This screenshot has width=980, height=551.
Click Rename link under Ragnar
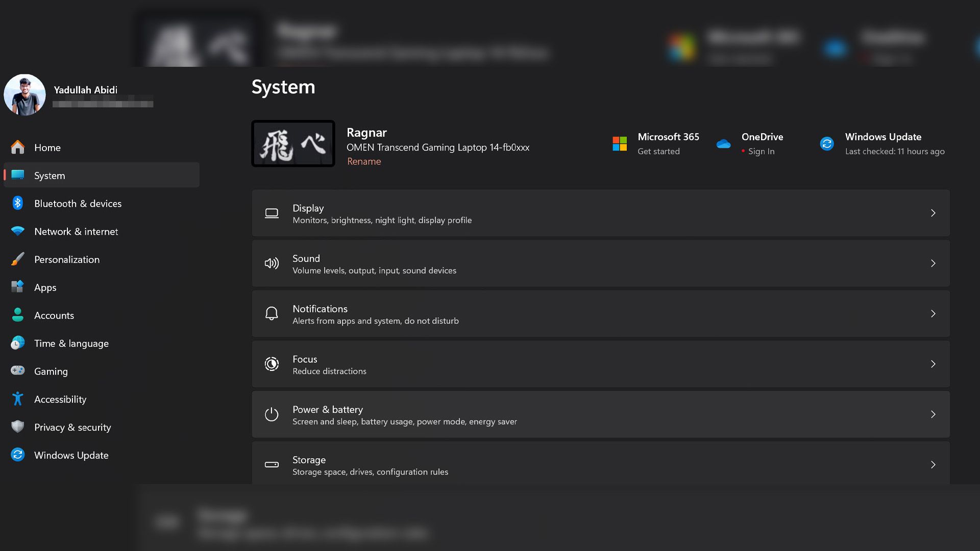pyautogui.click(x=364, y=161)
